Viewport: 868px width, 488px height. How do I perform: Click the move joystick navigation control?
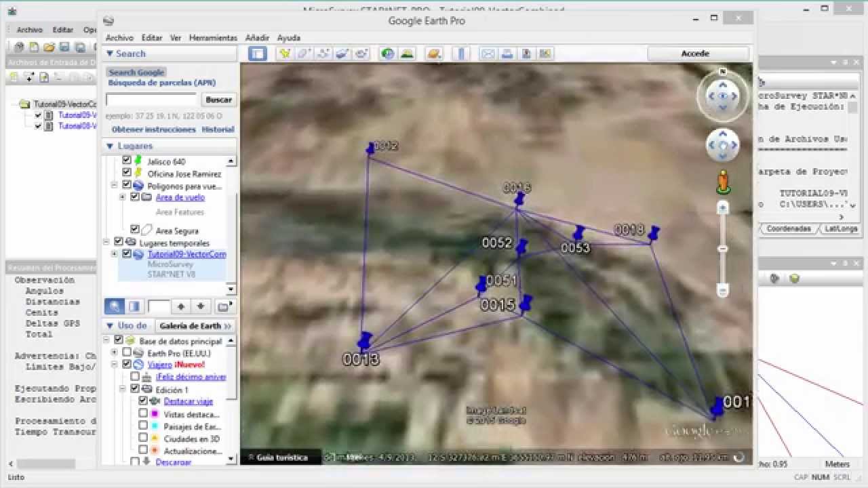pyautogui.click(x=723, y=145)
